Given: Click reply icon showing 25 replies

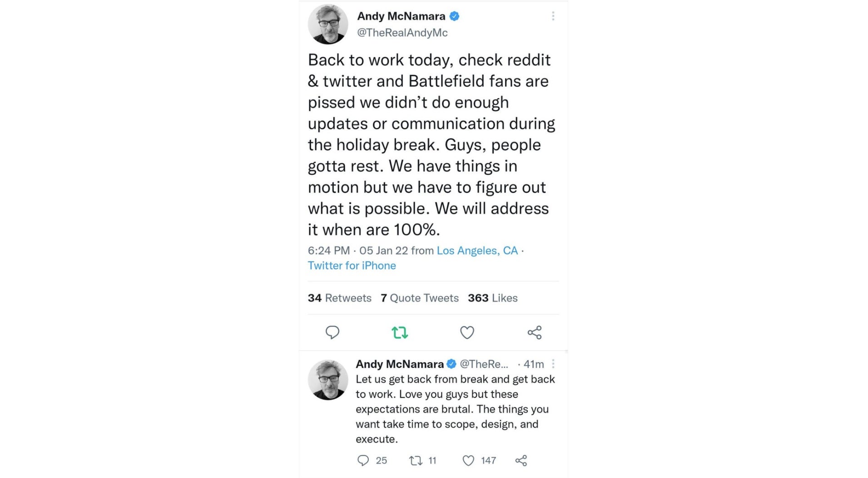Looking at the screenshot, I should (363, 460).
